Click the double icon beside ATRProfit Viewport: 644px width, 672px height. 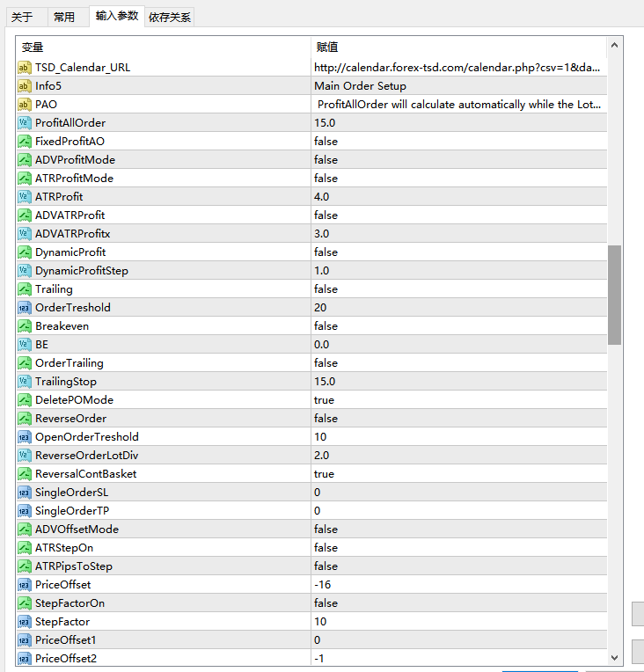(25, 196)
